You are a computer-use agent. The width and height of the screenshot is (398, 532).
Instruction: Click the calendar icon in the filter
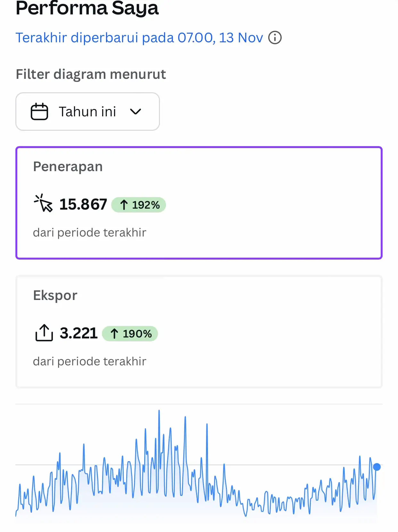(39, 112)
